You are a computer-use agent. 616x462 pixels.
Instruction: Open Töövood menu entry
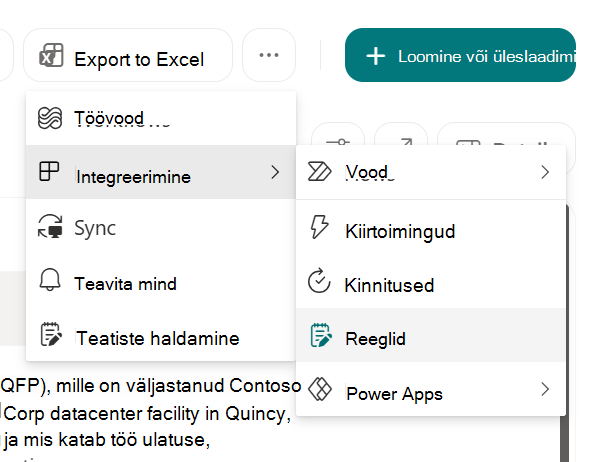tap(161, 118)
